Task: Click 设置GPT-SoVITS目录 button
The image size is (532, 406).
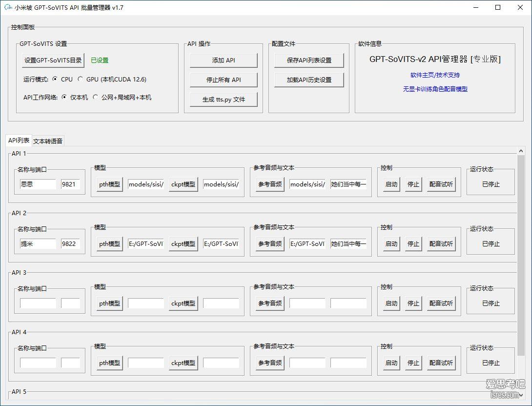Action: [53, 61]
